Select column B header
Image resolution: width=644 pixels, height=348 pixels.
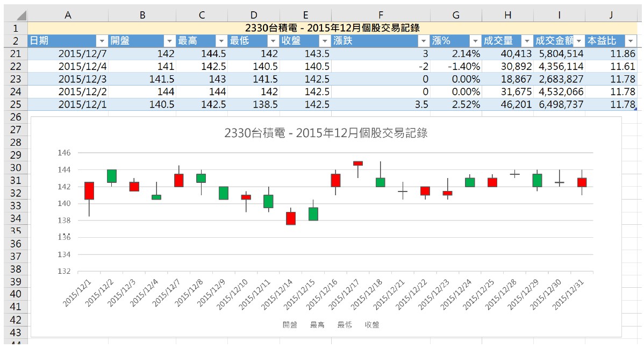click(x=142, y=15)
